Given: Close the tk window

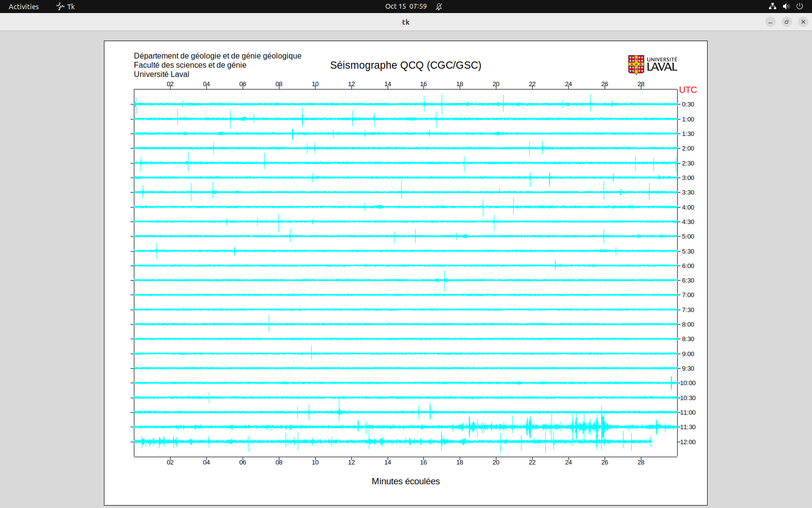Looking at the screenshot, I should click(x=803, y=22).
